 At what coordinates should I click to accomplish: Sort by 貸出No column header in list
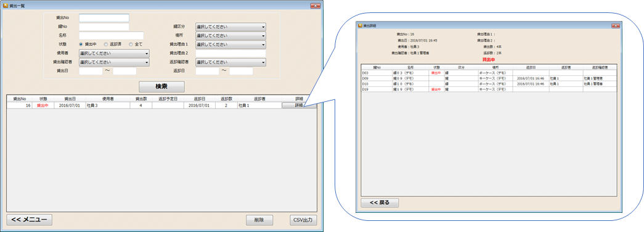coord(20,99)
